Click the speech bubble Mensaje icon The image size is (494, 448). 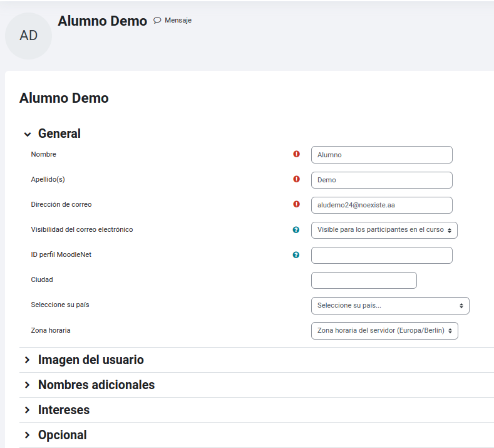click(157, 21)
